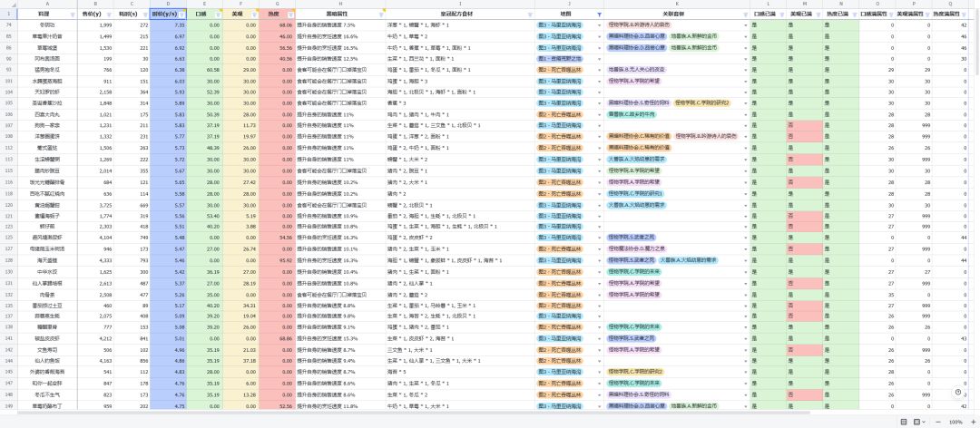The height and width of the screenshot is (428, 980).
Task: Click the floating help icon at right edge
Action: pos(958,392)
